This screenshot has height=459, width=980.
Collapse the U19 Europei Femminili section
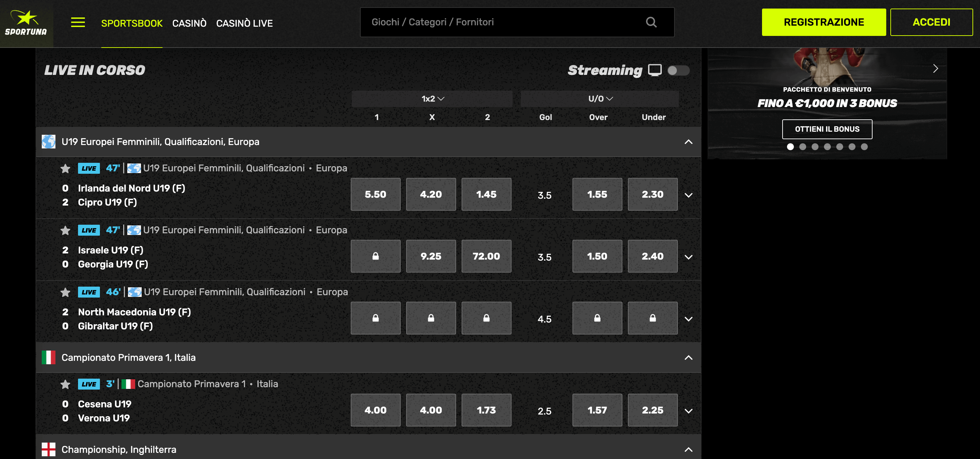(x=687, y=142)
